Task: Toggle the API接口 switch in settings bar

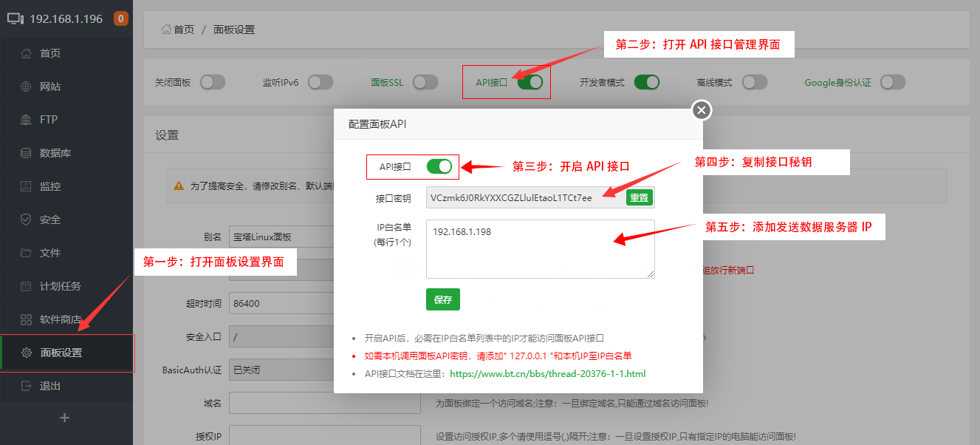Action: click(x=530, y=82)
